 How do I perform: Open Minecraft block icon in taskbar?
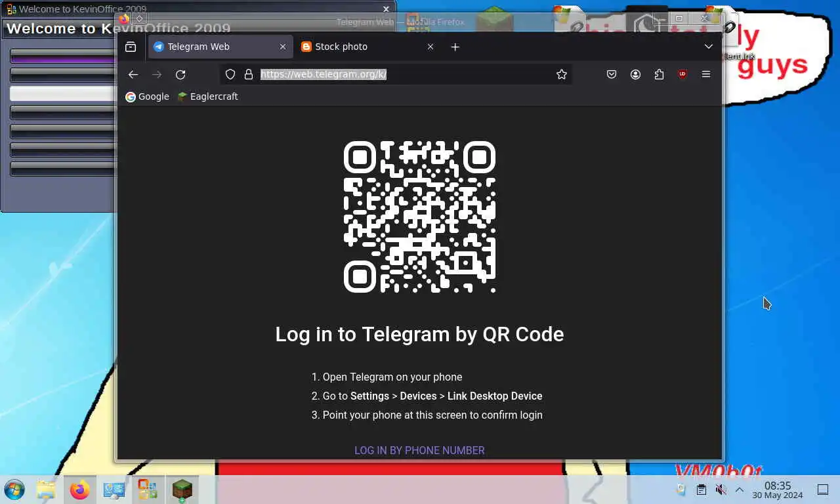click(182, 490)
